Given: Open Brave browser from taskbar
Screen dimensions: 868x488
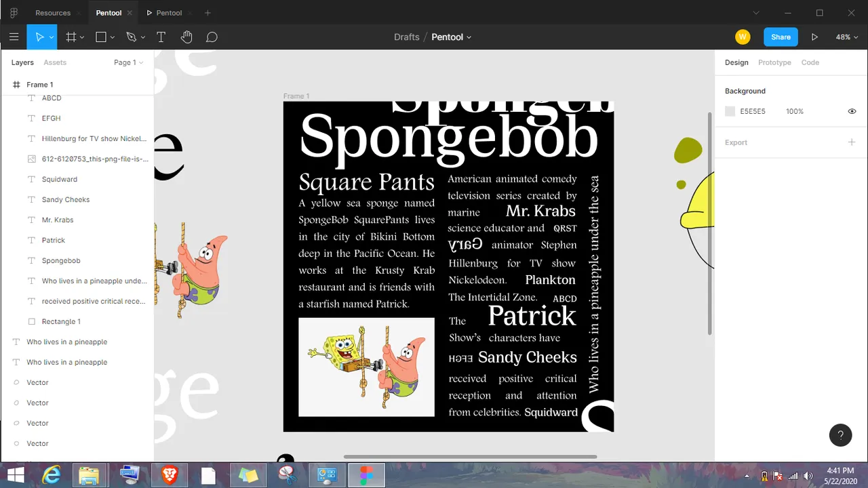Looking at the screenshot, I should pyautogui.click(x=168, y=476).
